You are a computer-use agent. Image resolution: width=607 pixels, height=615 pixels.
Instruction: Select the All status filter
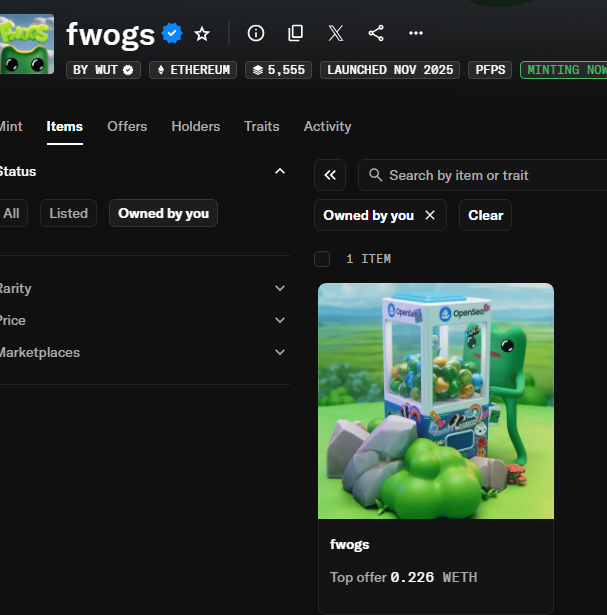pos(12,213)
